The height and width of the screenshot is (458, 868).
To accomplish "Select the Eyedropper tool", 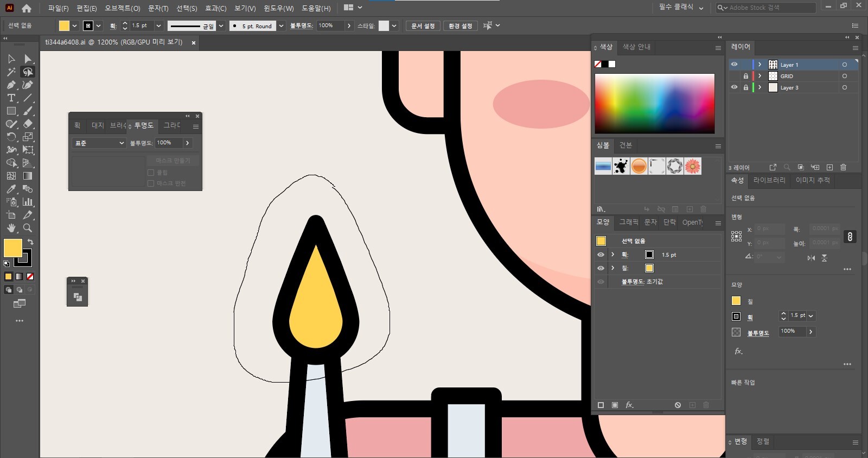I will [11, 189].
